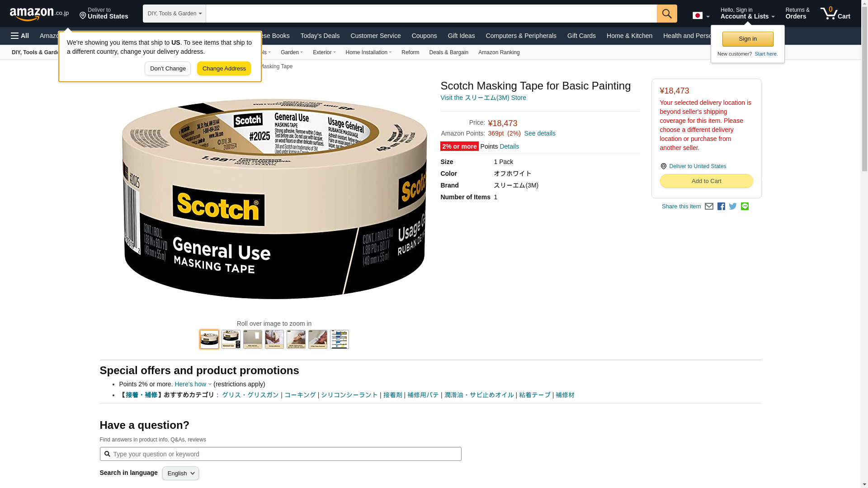Open the Garden submenu
The width and height of the screenshot is (868, 488).
coord(292,52)
